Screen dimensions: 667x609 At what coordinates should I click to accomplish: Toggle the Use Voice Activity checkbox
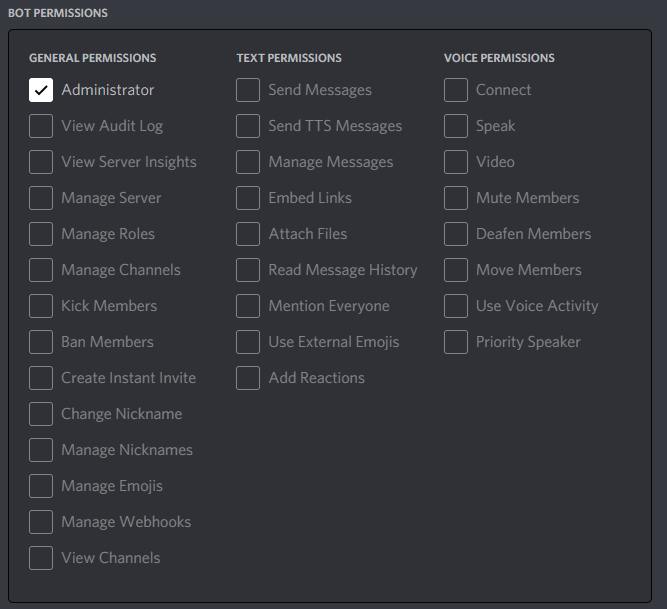point(456,306)
